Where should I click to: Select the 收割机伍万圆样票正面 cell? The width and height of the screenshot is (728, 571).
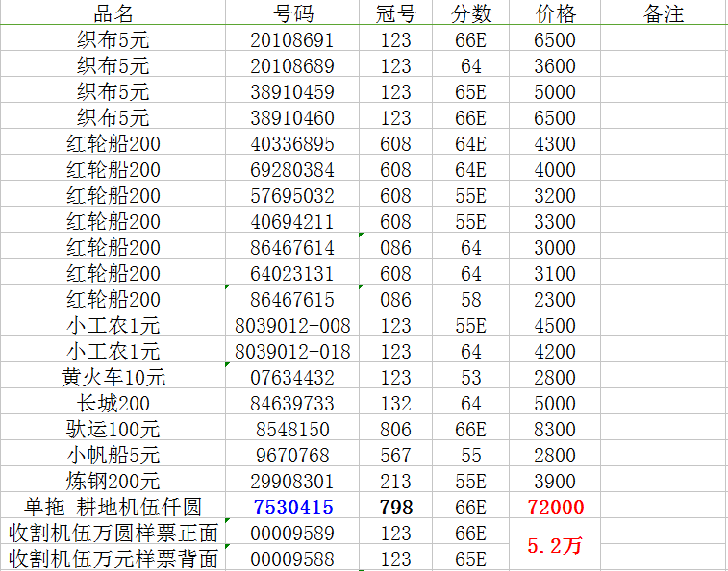[113, 533]
